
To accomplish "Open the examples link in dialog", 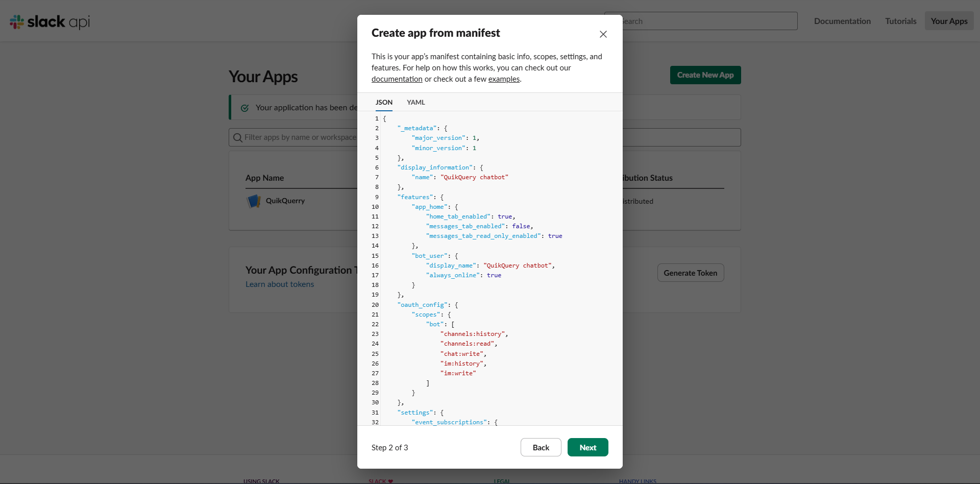I will coord(504,79).
